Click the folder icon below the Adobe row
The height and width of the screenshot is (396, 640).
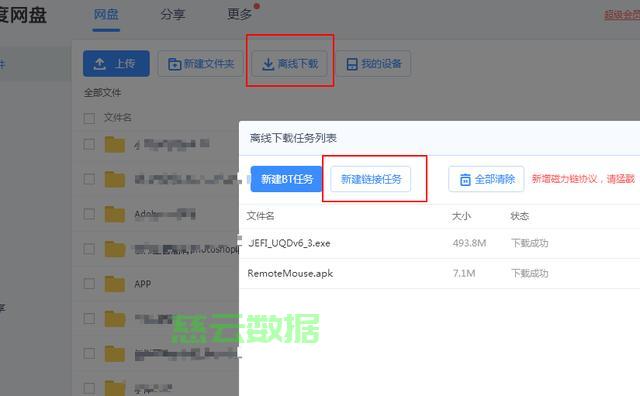coord(115,249)
